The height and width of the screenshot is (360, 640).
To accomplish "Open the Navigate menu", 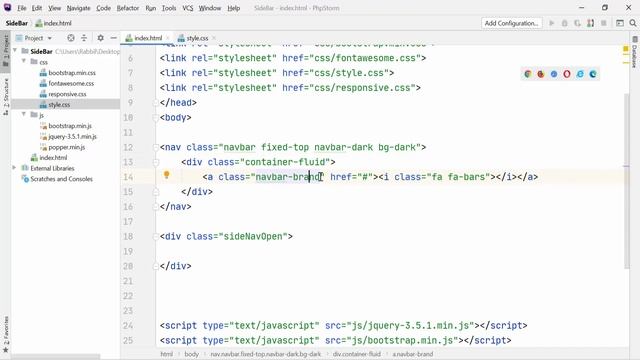I will tap(78, 8).
